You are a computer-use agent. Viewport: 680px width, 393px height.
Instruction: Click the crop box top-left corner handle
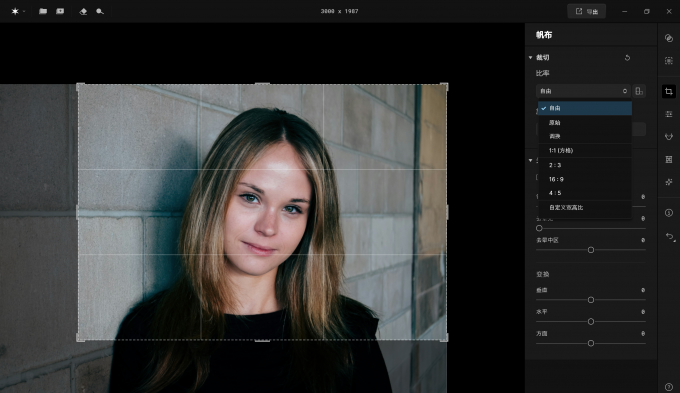tap(80, 86)
